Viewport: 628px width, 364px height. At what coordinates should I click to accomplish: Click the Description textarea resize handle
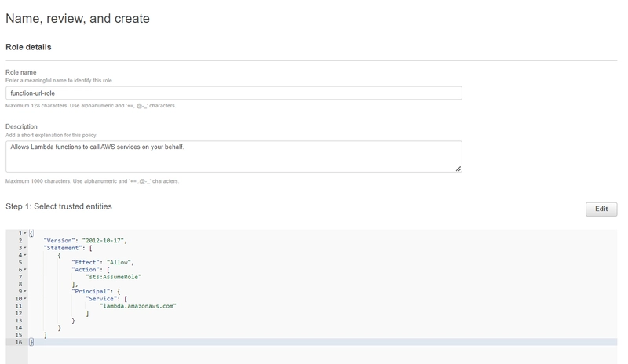point(458,169)
